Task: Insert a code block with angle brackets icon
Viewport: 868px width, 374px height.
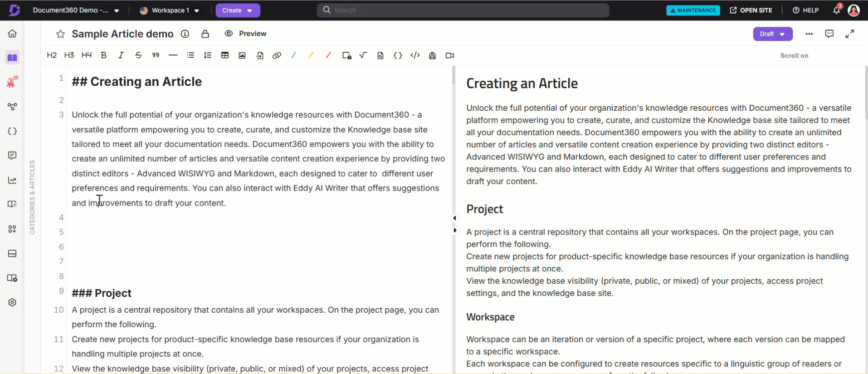Action: pyautogui.click(x=415, y=55)
